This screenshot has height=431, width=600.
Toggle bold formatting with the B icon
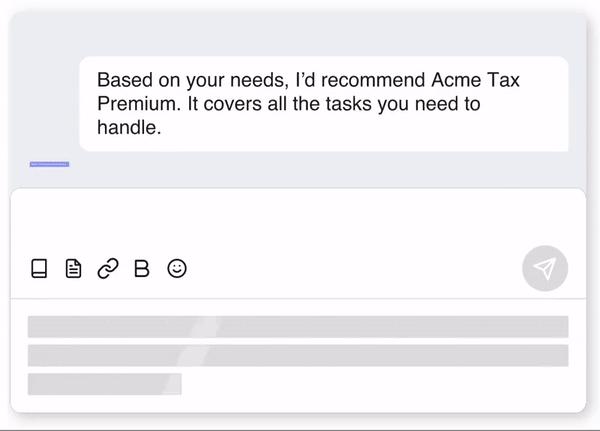(142, 268)
